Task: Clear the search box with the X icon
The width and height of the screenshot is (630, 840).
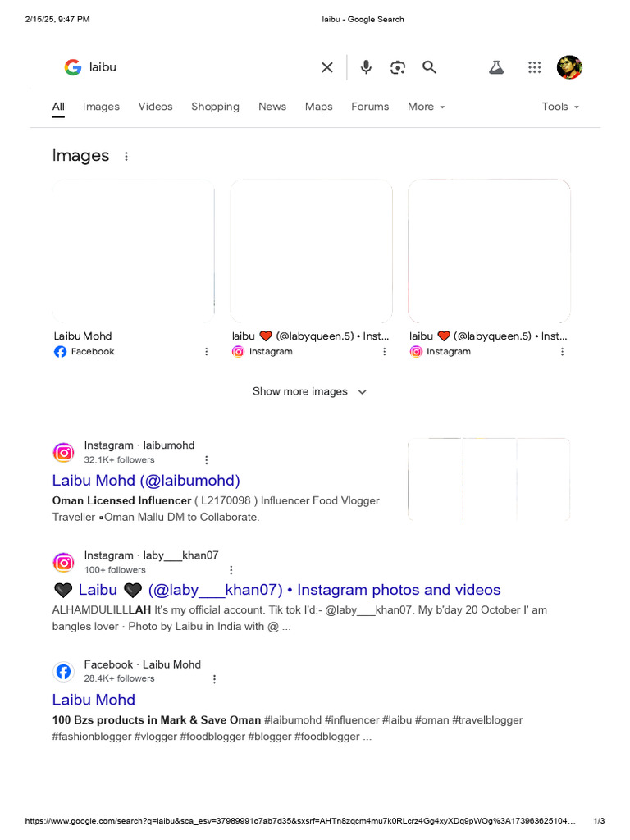Action: pos(327,67)
